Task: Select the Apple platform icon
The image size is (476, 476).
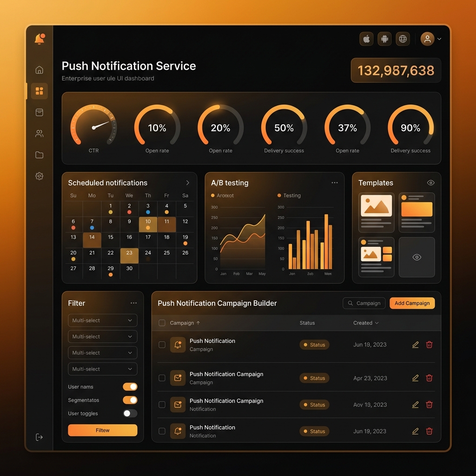Action: coord(366,39)
